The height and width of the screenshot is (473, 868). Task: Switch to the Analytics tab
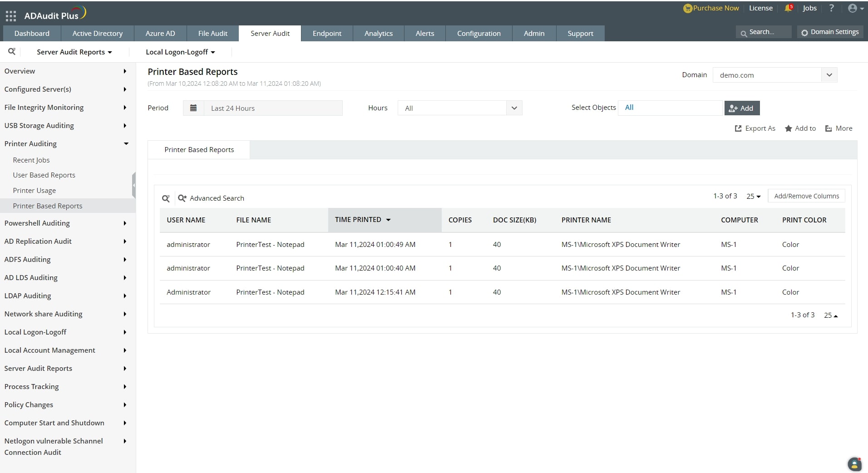(379, 33)
